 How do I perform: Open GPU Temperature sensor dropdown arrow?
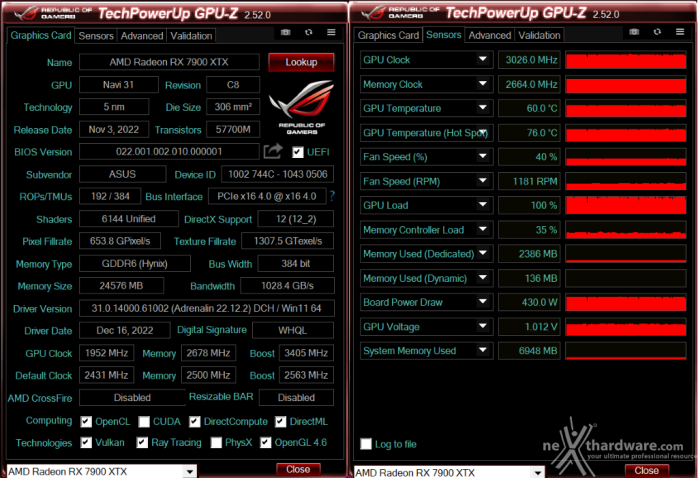click(483, 107)
